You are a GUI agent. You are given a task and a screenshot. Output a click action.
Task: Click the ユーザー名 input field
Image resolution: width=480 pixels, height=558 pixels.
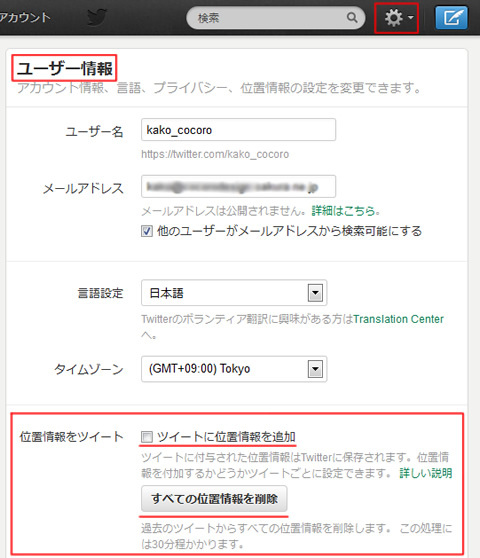point(238,130)
